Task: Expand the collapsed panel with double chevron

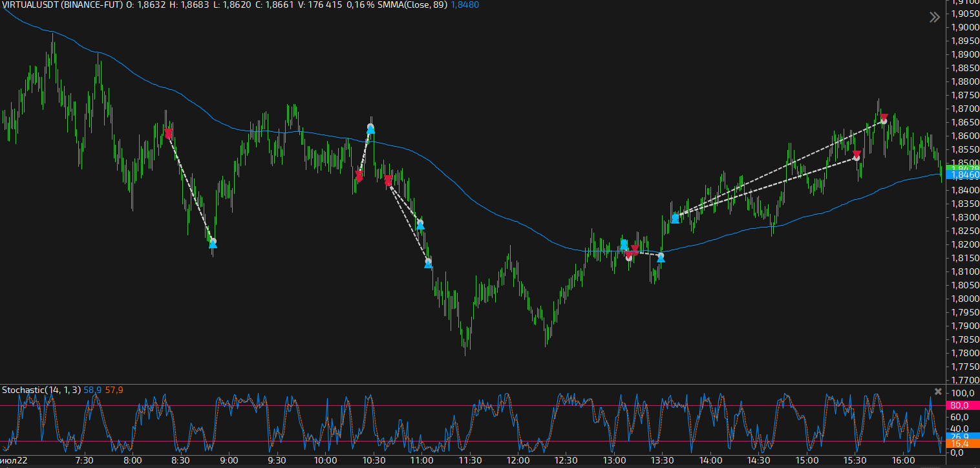Action: point(934,17)
